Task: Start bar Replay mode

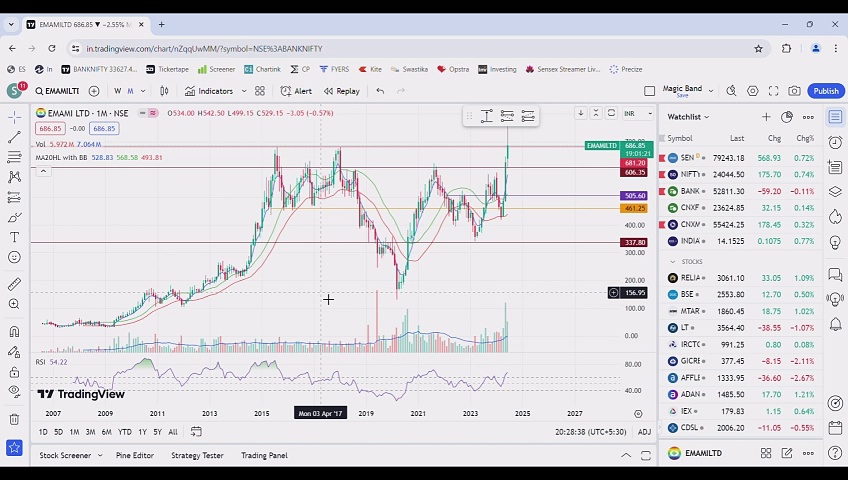Action: click(342, 91)
